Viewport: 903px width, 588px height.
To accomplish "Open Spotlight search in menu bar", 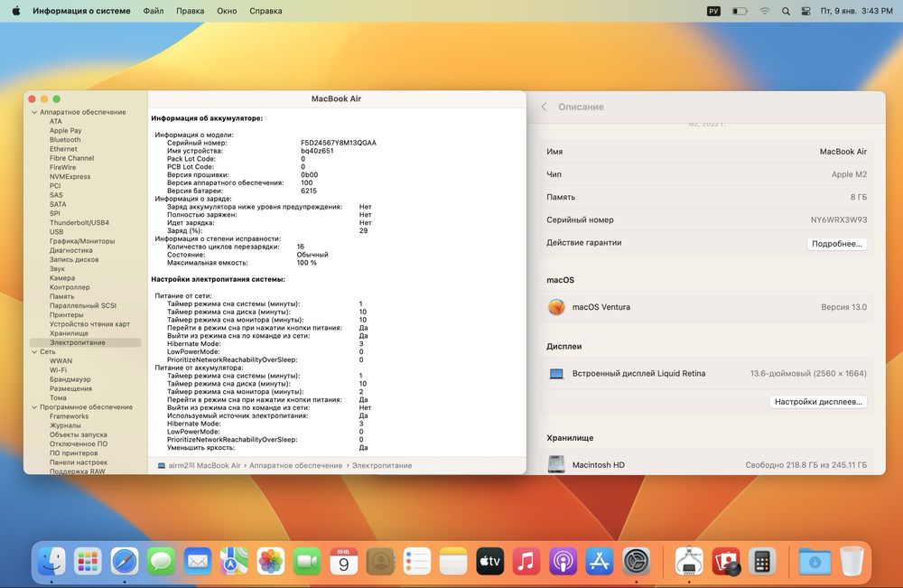I will 786,11.
